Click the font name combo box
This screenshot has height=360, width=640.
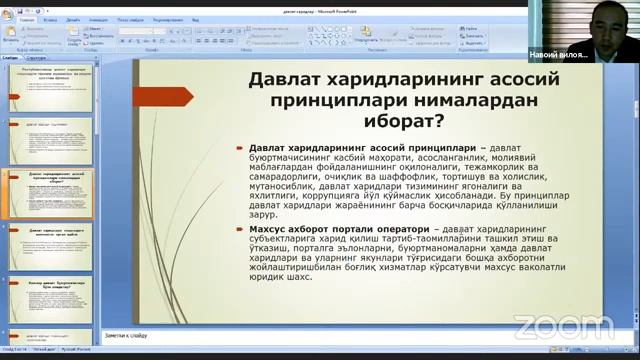click(x=136, y=31)
